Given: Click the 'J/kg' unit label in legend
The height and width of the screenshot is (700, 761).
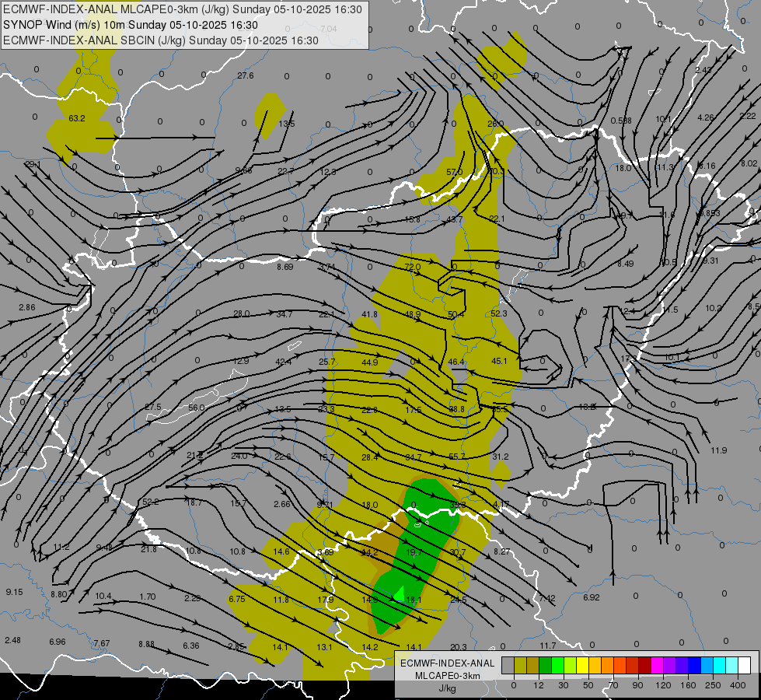Looking at the screenshot, I should tap(448, 688).
